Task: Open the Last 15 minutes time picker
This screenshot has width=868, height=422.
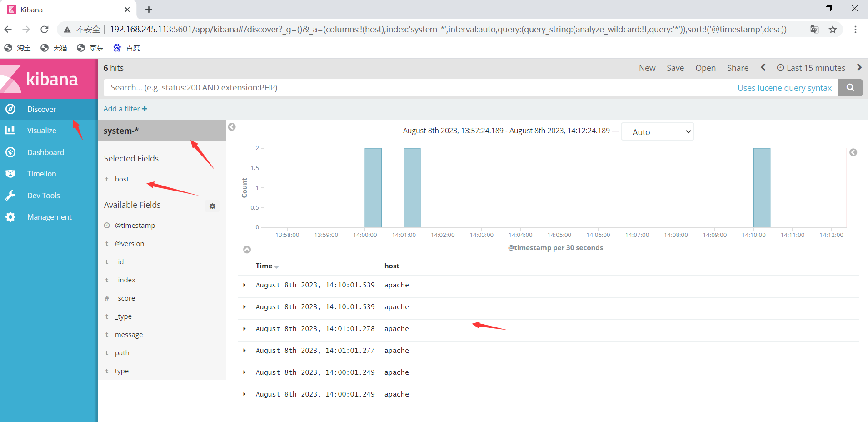Action: point(811,68)
